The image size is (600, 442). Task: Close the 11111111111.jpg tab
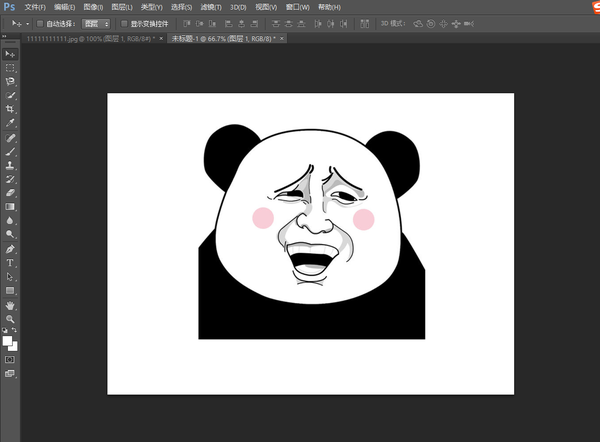(161, 39)
